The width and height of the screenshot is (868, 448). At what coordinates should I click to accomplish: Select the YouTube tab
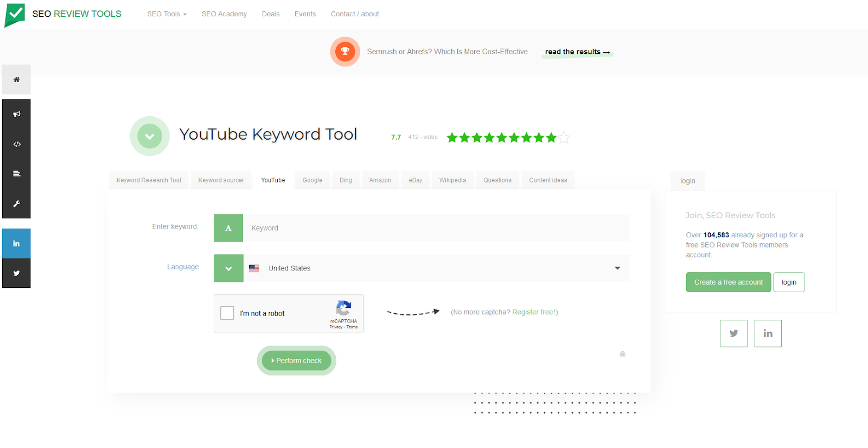(x=273, y=180)
